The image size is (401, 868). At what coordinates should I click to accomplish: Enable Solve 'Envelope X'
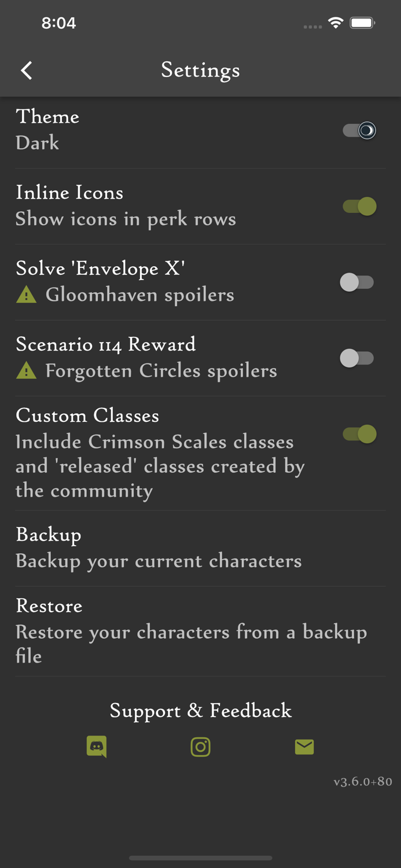point(358,282)
